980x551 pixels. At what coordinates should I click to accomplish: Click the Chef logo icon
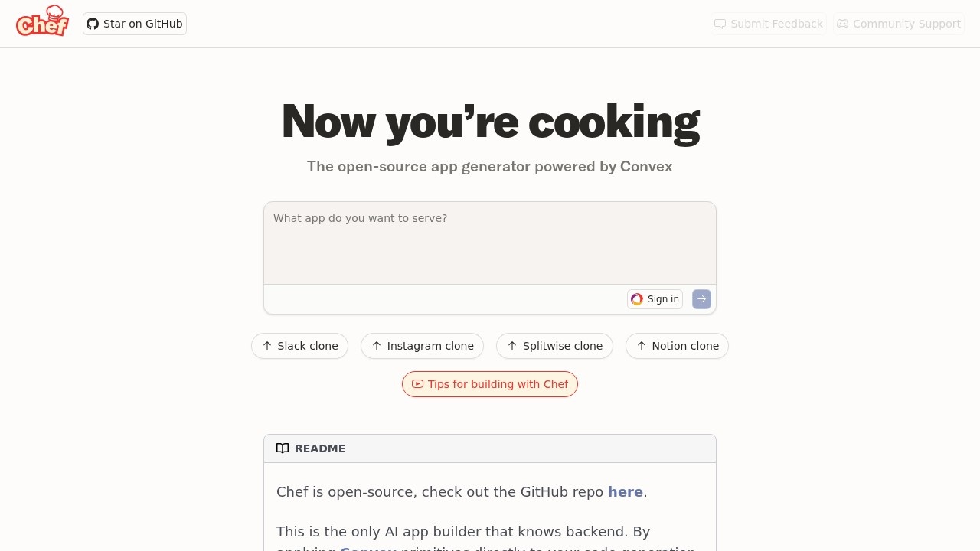pos(42,21)
